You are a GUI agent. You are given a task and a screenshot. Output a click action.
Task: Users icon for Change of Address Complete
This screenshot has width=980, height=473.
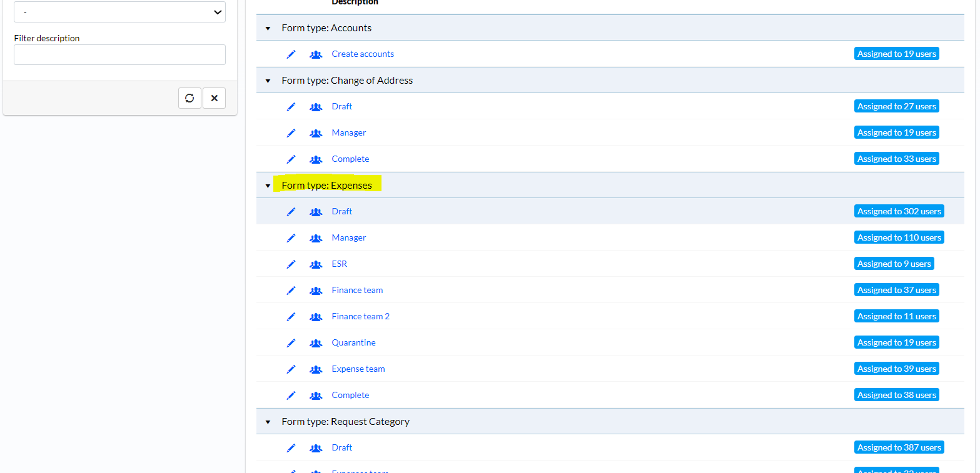tap(316, 159)
